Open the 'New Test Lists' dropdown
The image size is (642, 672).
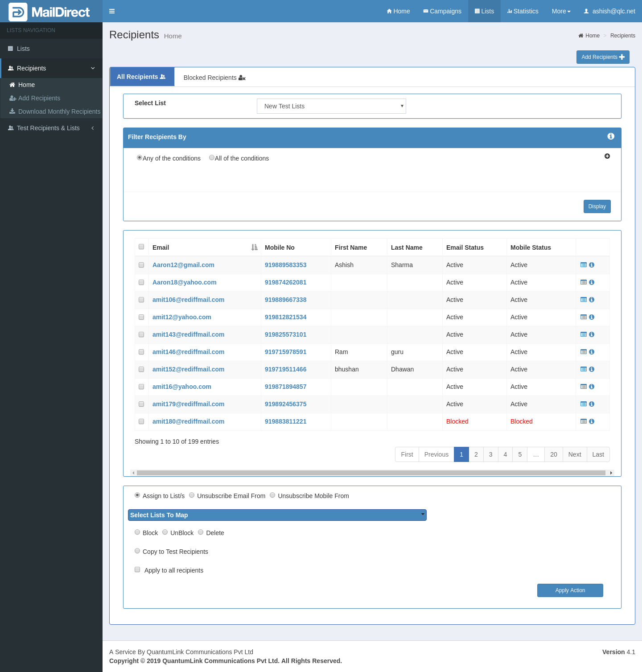point(331,106)
